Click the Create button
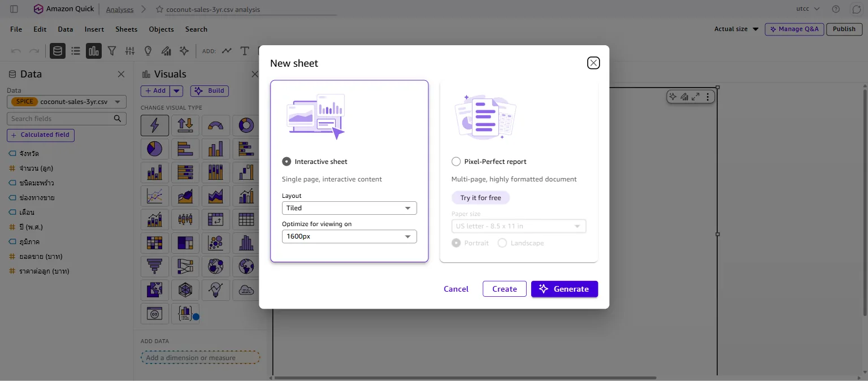The width and height of the screenshot is (868, 381). click(x=505, y=289)
